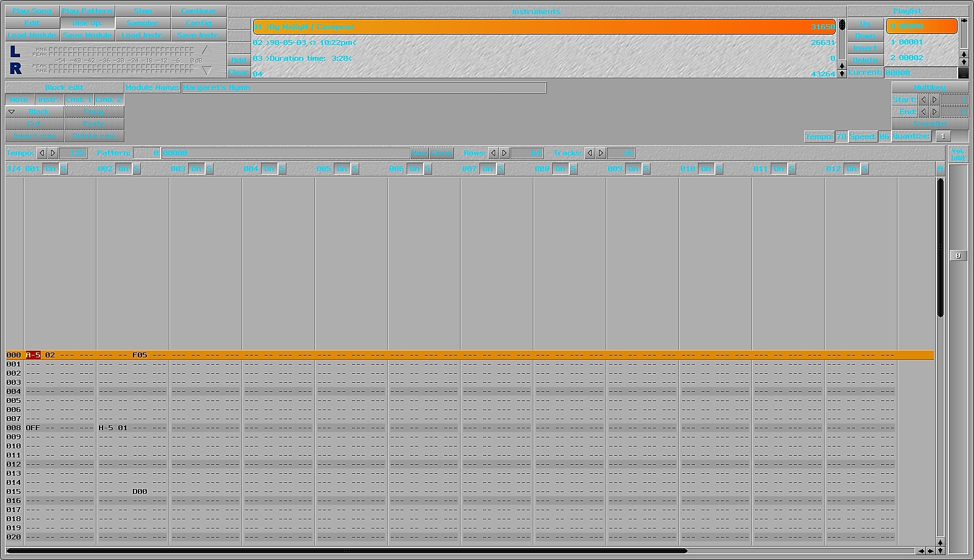The width and height of the screenshot is (974, 560).
Task: Switch to the Disk Op. panel
Action: pos(87,24)
